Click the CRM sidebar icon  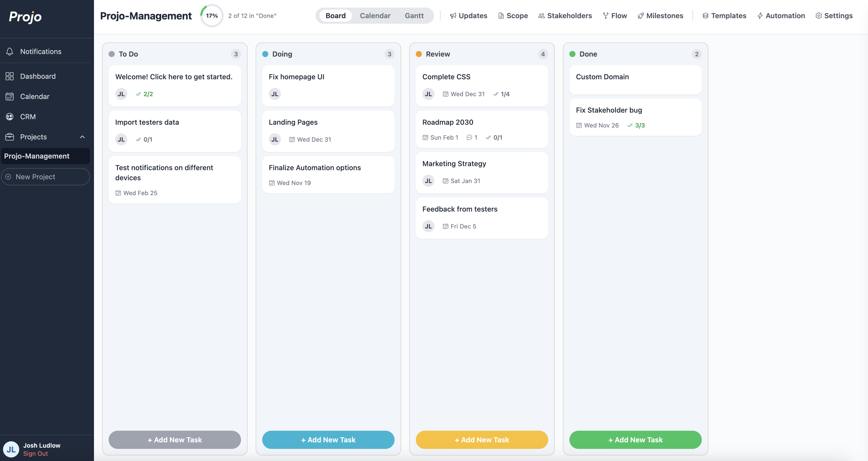pyautogui.click(x=9, y=117)
